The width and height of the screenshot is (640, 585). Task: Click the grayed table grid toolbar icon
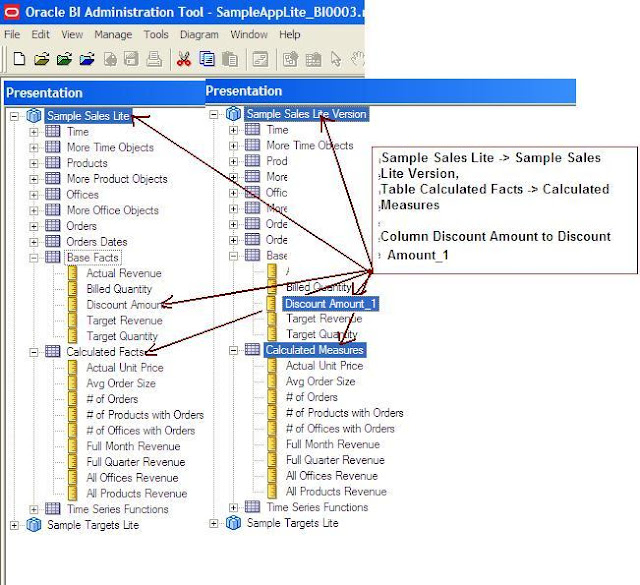pos(313,60)
